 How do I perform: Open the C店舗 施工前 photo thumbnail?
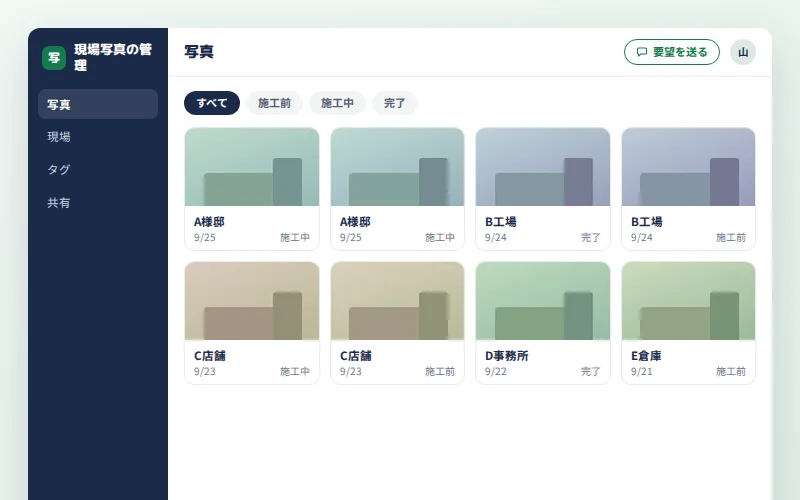coord(397,301)
